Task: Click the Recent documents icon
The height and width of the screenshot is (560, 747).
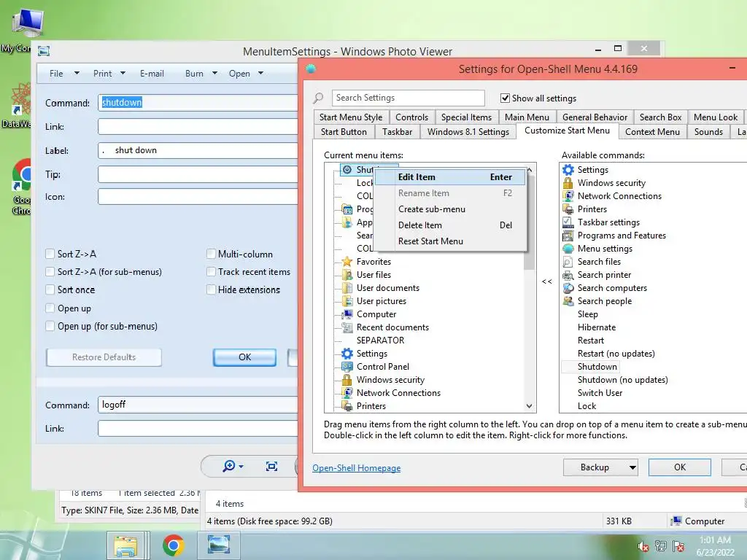Action: click(x=347, y=327)
